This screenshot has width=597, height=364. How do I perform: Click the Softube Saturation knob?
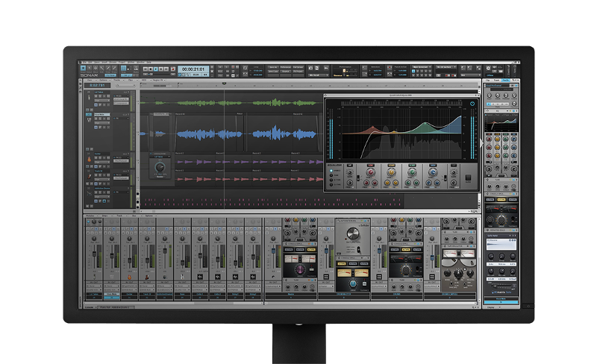[x=352, y=233]
